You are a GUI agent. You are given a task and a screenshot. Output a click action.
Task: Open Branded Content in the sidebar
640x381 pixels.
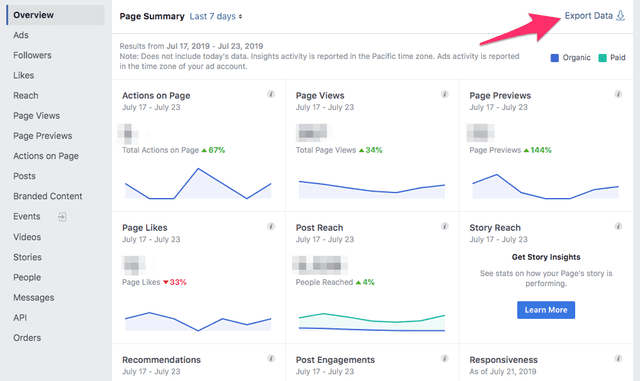(48, 196)
